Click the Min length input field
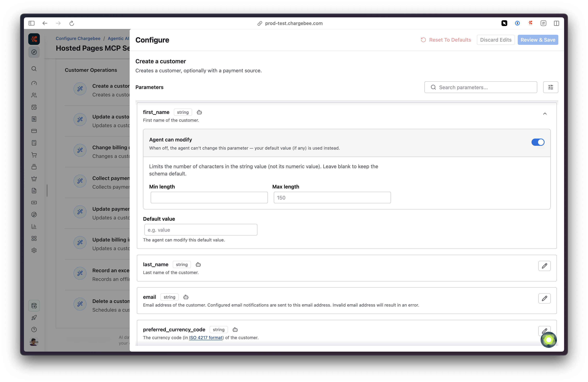The image size is (588, 382). [x=209, y=197]
